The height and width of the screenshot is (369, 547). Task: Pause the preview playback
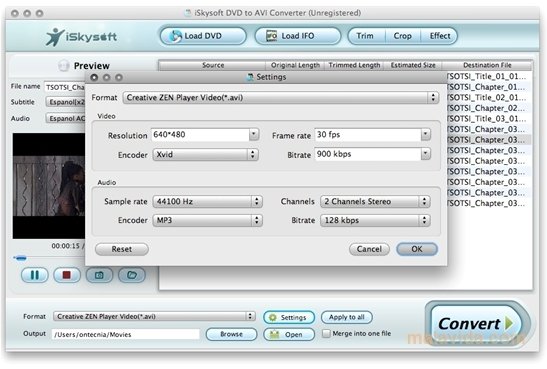[35, 275]
